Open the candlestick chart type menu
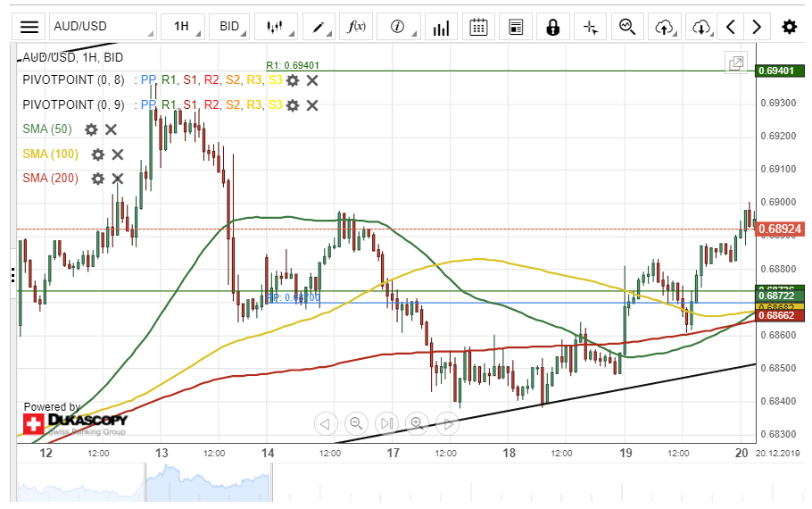Image resolution: width=812 pixels, height=509 pixels. [x=278, y=27]
